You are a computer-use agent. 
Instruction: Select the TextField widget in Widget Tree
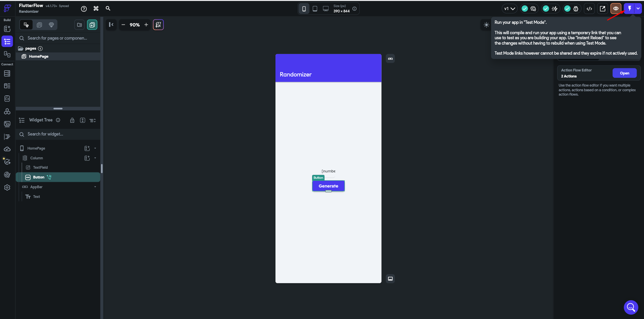(x=40, y=167)
